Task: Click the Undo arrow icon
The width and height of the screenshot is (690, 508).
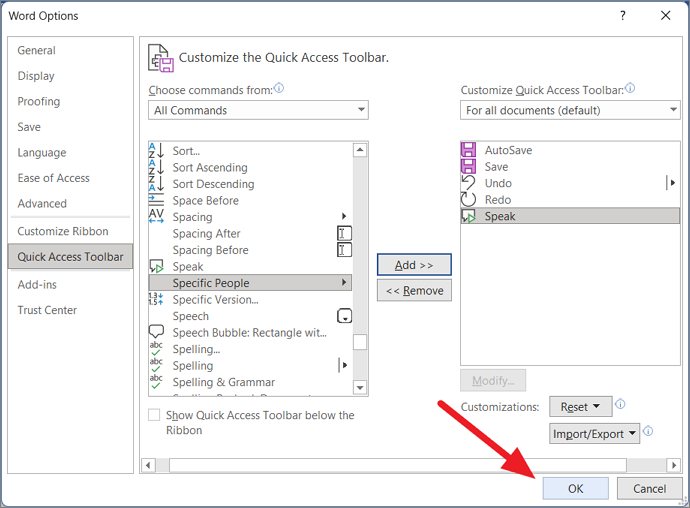Action: pyautogui.click(x=468, y=183)
